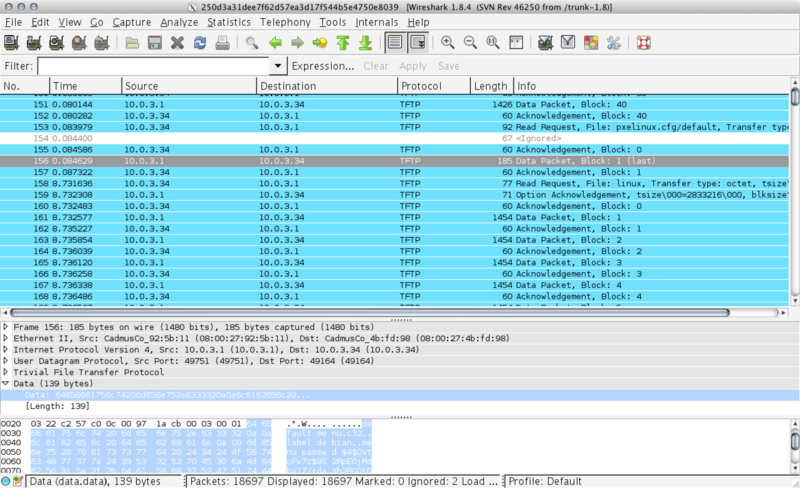The width and height of the screenshot is (800, 488).
Task: Start a new live capture
Action: [56, 43]
